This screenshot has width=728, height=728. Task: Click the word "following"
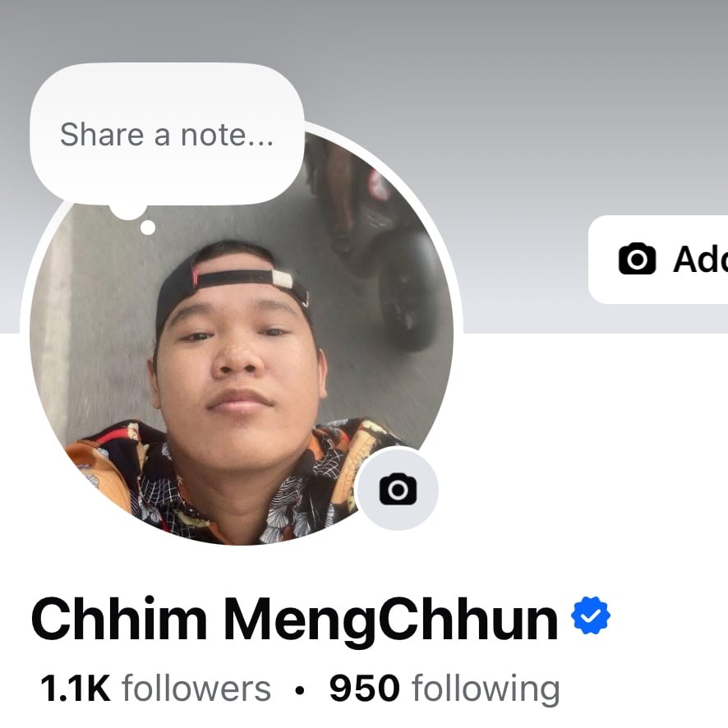(x=486, y=689)
